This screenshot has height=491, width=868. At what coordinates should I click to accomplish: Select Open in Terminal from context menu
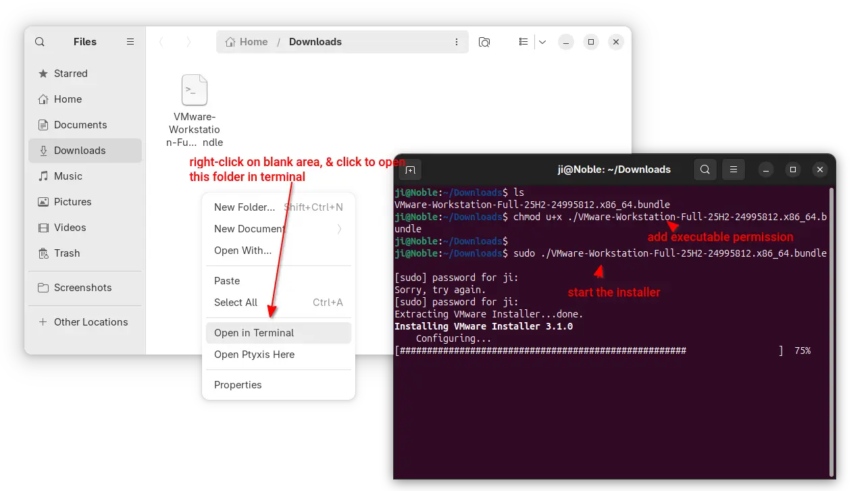point(254,333)
